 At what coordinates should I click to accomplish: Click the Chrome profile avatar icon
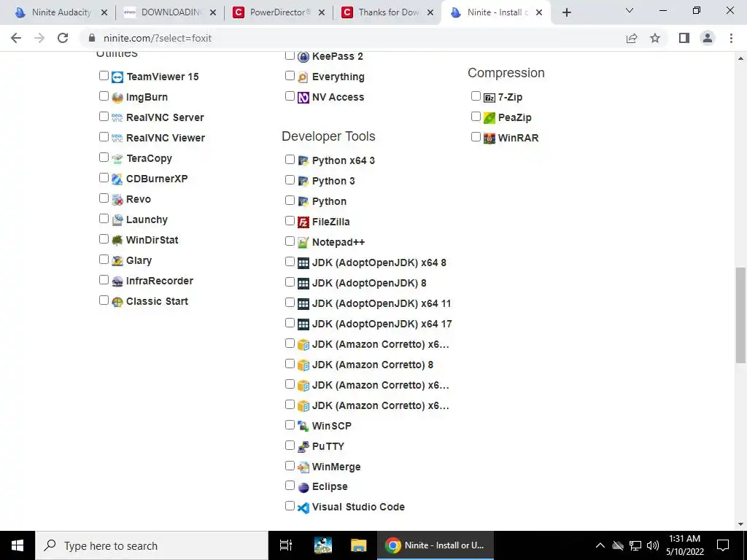[x=708, y=38]
